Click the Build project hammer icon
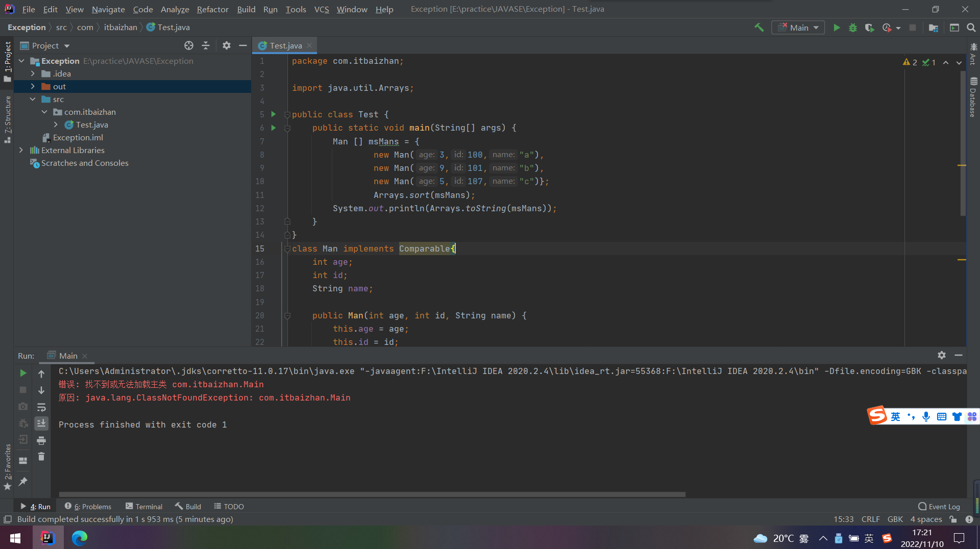Image resolution: width=980 pixels, height=549 pixels. (759, 28)
